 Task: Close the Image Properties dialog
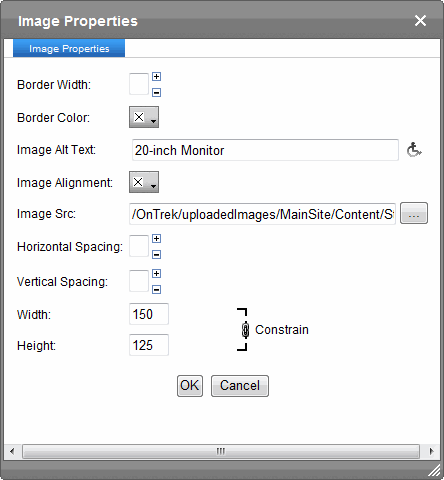pos(420,21)
